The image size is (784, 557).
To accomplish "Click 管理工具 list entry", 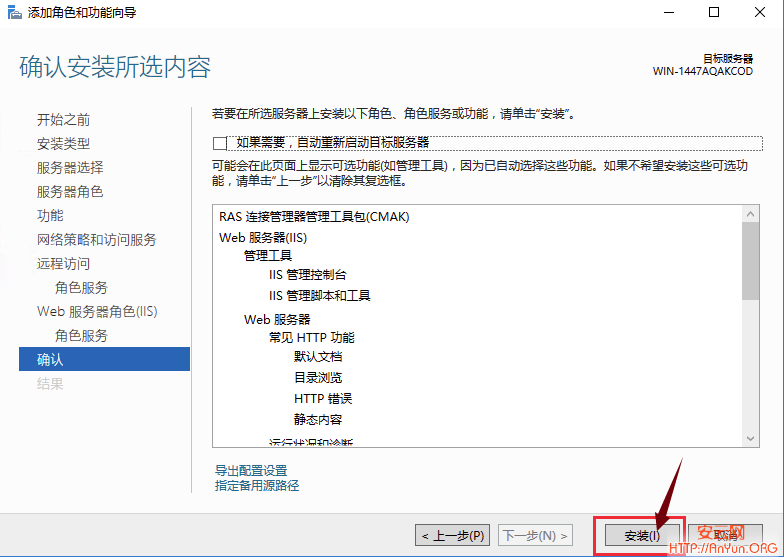I will [x=268, y=256].
